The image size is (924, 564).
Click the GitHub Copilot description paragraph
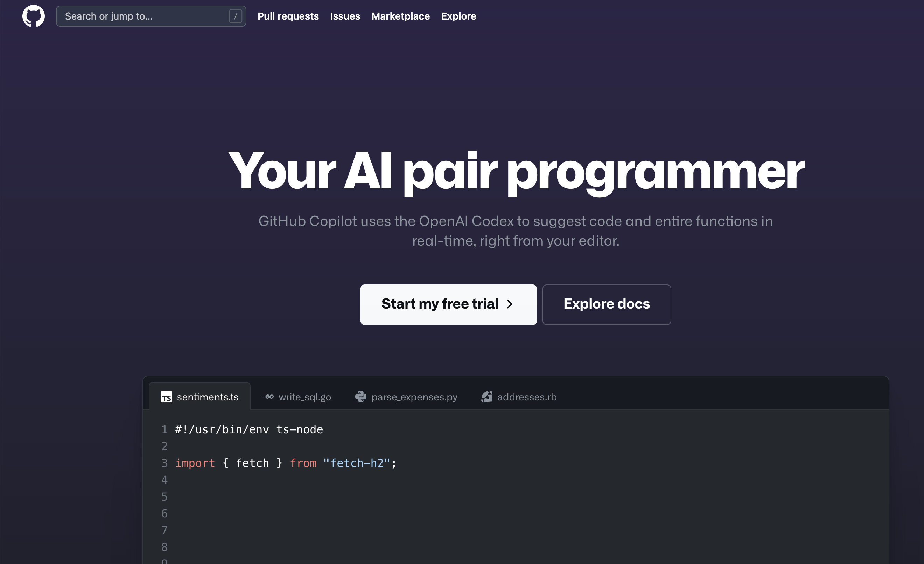[516, 231]
